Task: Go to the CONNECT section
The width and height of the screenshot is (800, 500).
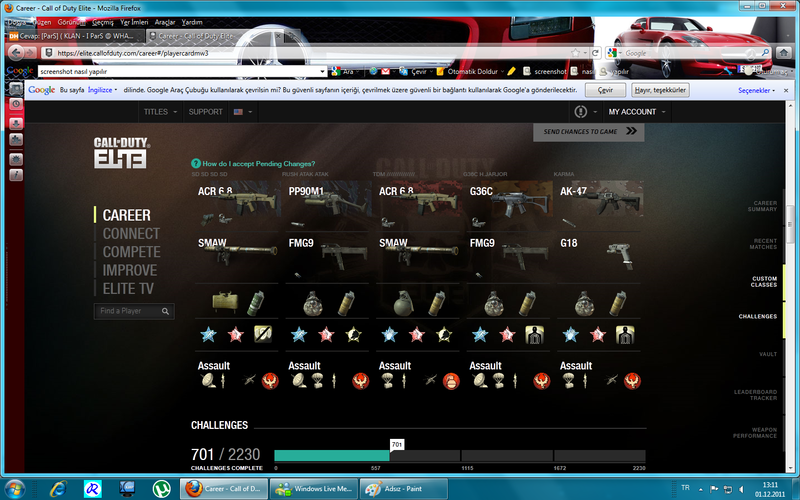Action: (131, 234)
